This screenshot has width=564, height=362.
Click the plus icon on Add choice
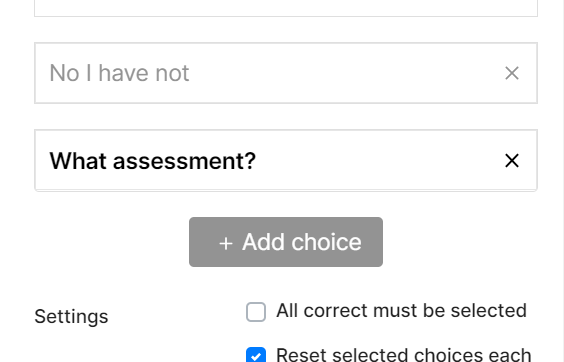(x=226, y=243)
